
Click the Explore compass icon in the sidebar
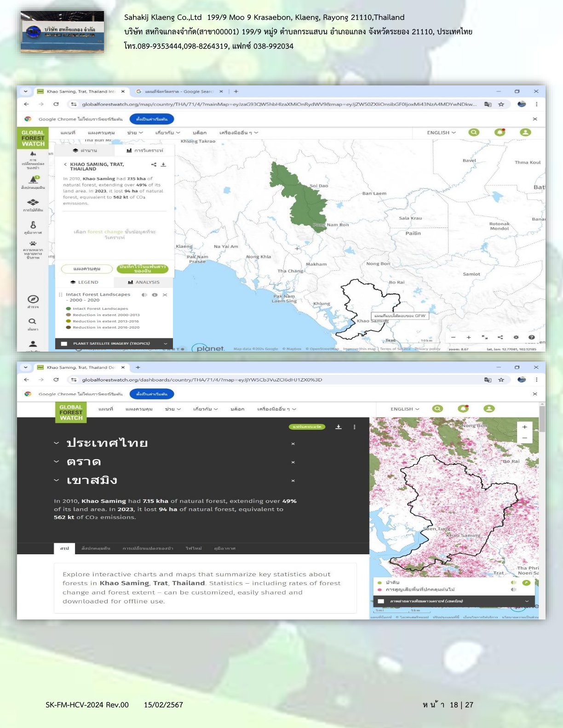click(x=33, y=299)
